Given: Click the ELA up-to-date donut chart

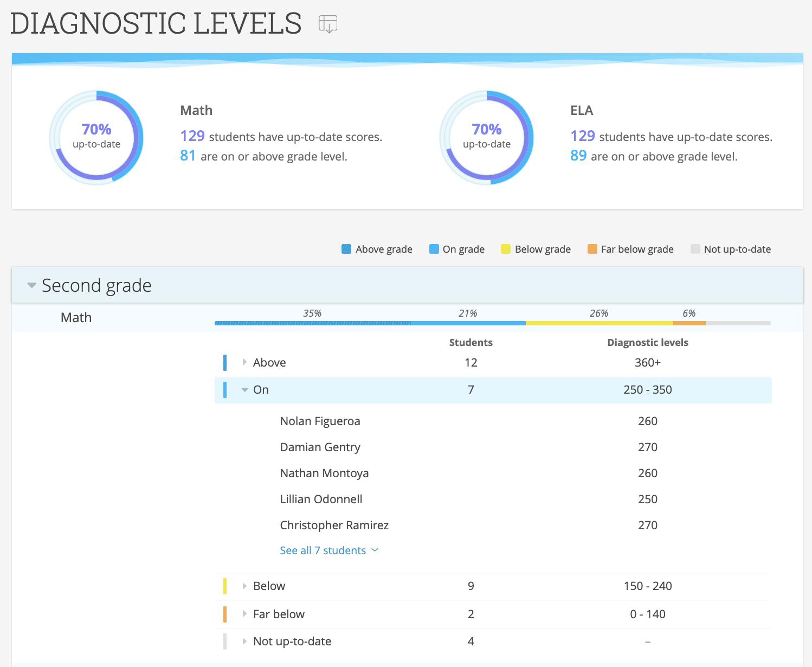Looking at the screenshot, I should click(x=486, y=137).
